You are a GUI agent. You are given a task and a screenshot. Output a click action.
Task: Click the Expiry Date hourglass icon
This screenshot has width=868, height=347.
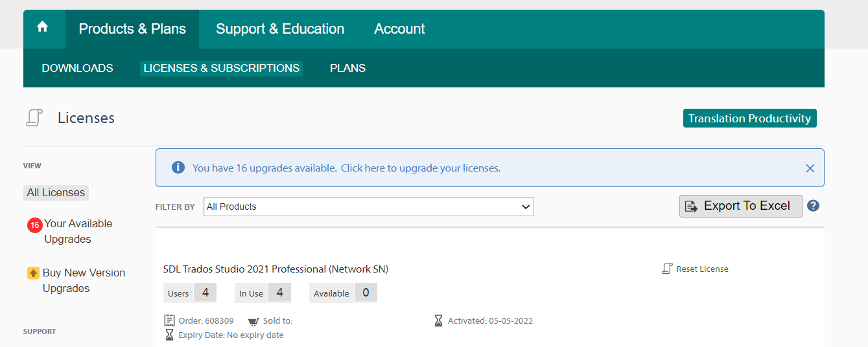coord(169,335)
